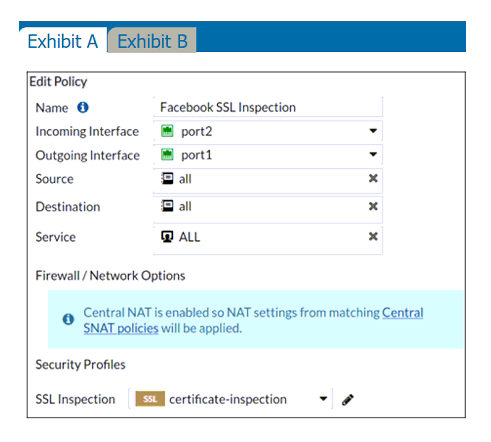Remove the Service ALL entry
The height and width of the screenshot is (442, 491).
(x=373, y=236)
